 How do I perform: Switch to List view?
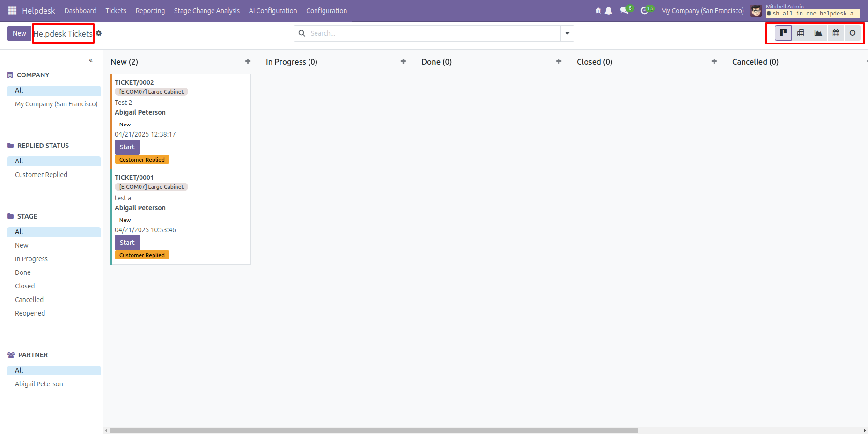click(x=801, y=33)
